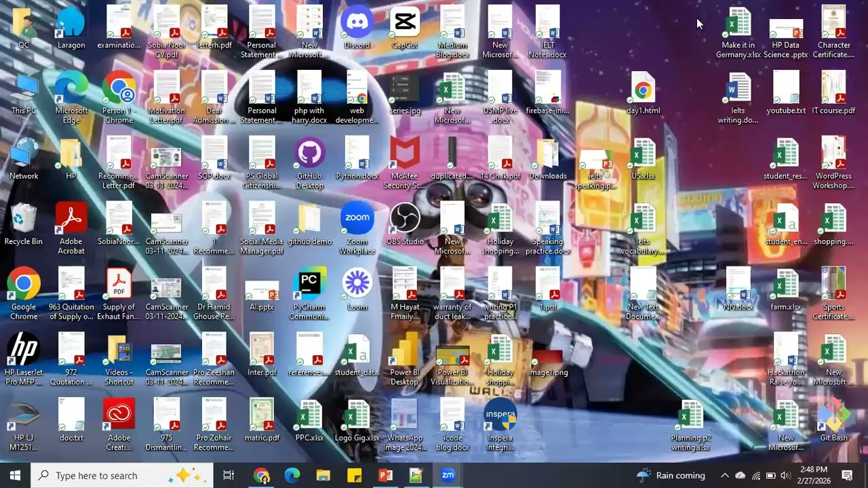Open the Python.docx document

(x=357, y=159)
